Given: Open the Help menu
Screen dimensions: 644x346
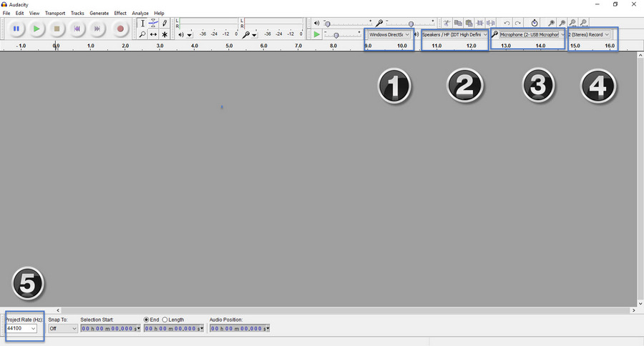Looking at the screenshot, I should tap(159, 13).
